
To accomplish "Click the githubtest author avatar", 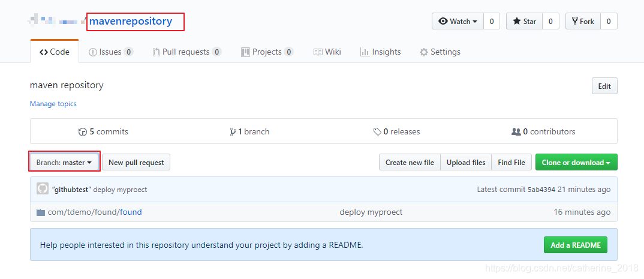I will click(x=43, y=189).
